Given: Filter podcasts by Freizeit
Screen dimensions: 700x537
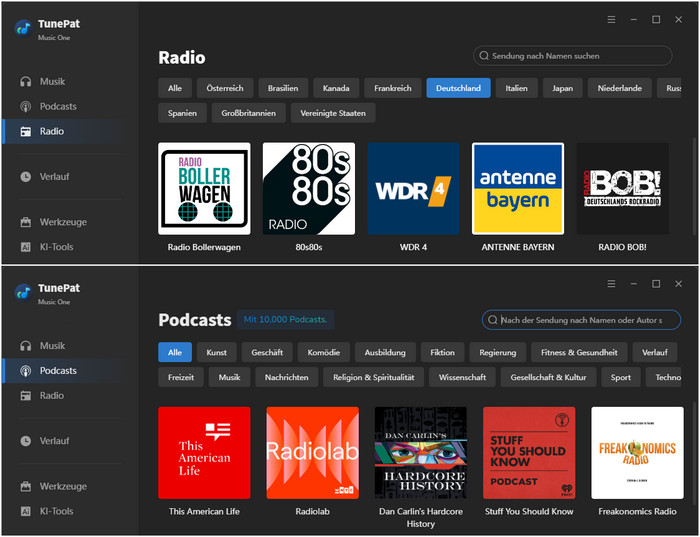Looking at the screenshot, I should click(x=181, y=377).
